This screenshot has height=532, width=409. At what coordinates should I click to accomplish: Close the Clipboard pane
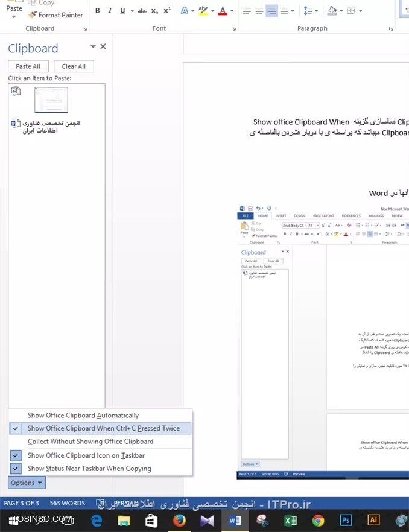103,46
